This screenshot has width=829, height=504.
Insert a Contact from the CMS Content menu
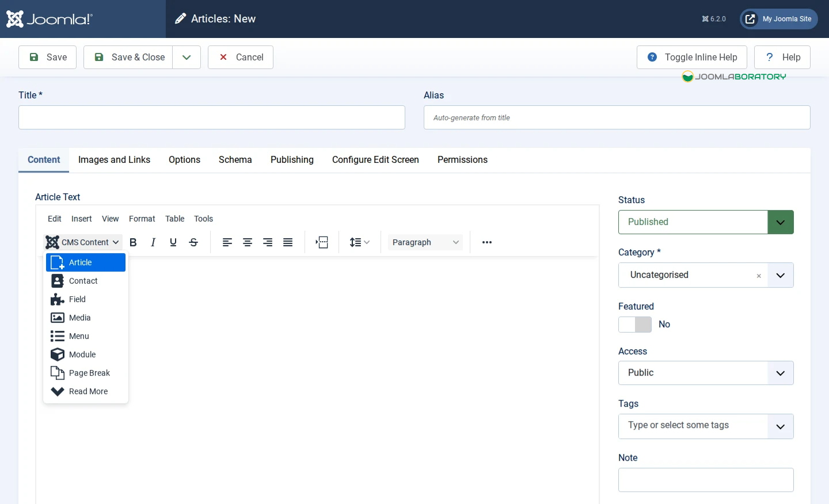tap(86, 281)
